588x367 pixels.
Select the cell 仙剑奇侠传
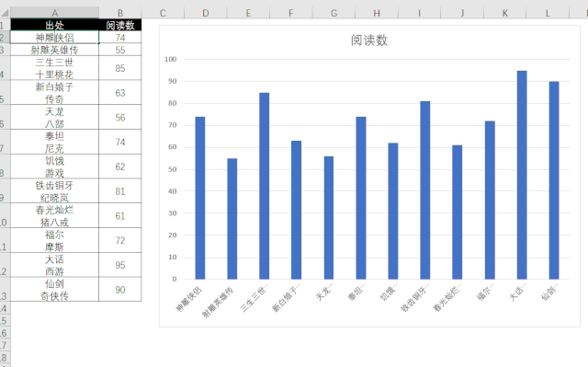click(x=54, y=290)
